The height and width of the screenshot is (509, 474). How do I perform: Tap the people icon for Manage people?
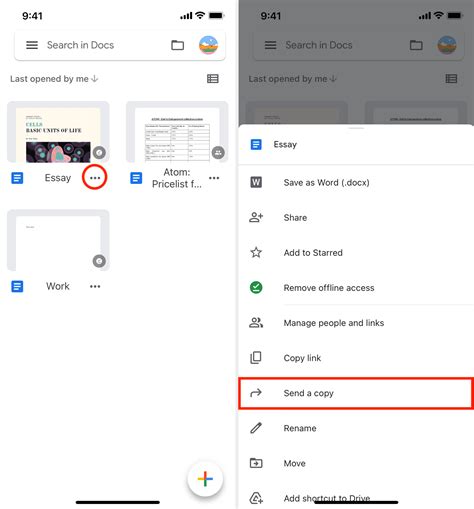(x=256, y=323)
